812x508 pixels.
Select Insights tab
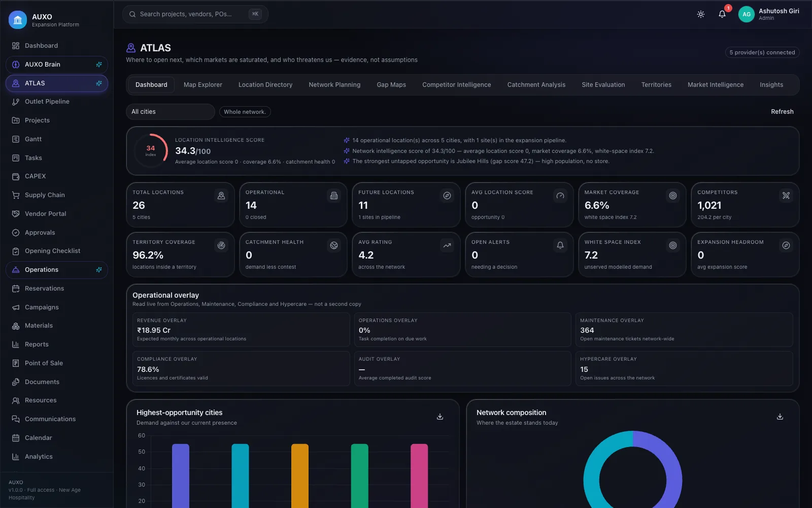pyautogui.click(x=771, y=85)
